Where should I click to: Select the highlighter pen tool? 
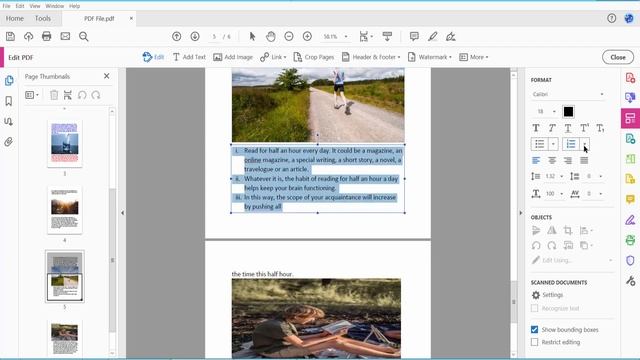click(433, 36)
